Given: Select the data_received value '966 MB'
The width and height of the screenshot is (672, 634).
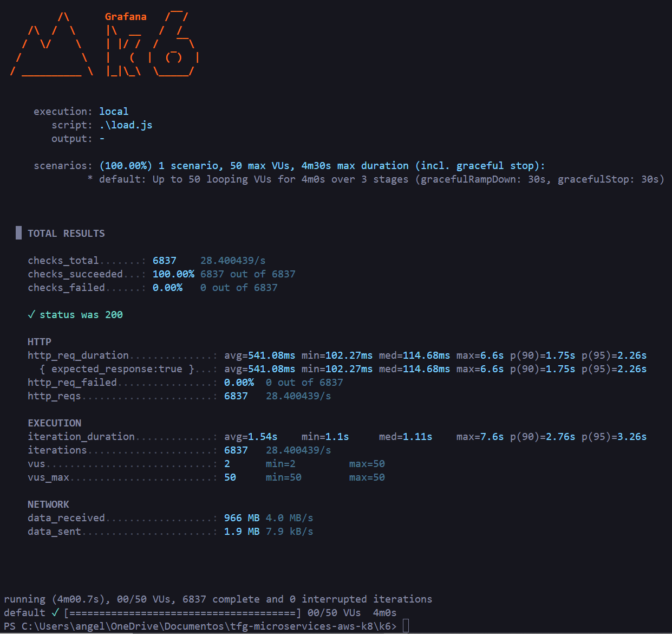Looking at the screenshot, I should coord(242,518).
